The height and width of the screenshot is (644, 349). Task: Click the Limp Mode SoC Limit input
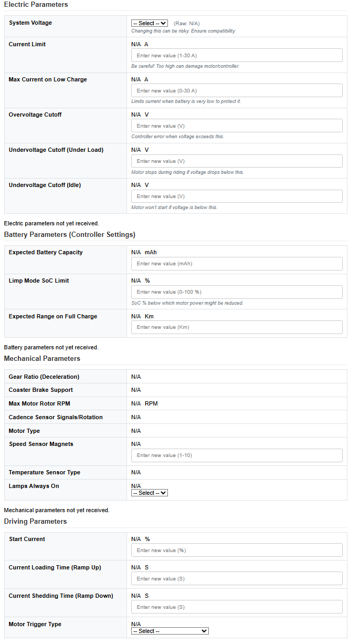click(237, 292)
